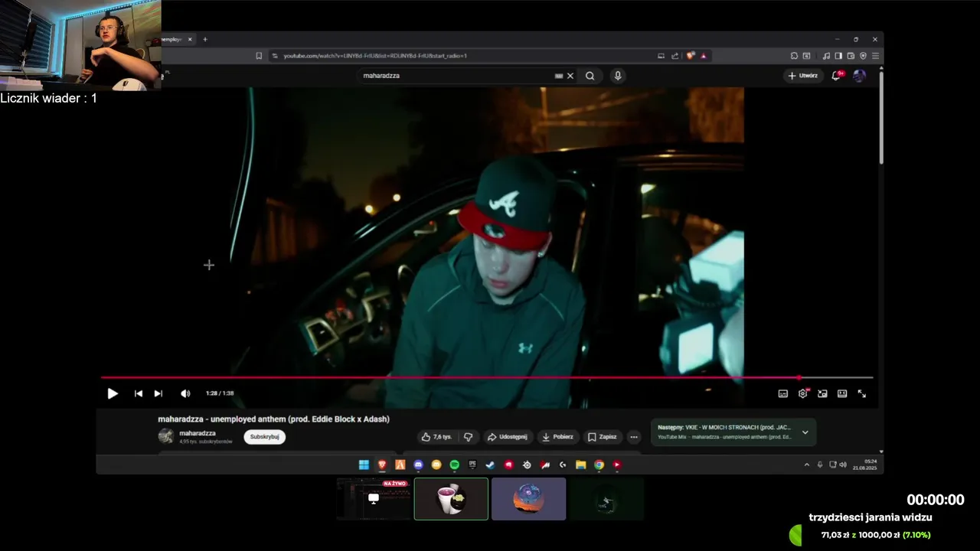Save video to playlist with Zapisz
Screen dimensions: 980x551
click(602, 437)
